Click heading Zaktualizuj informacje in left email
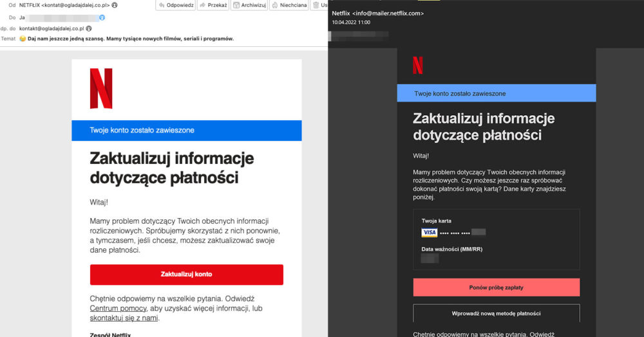Viewport: 644px width, 337px height. coord(172,168)
